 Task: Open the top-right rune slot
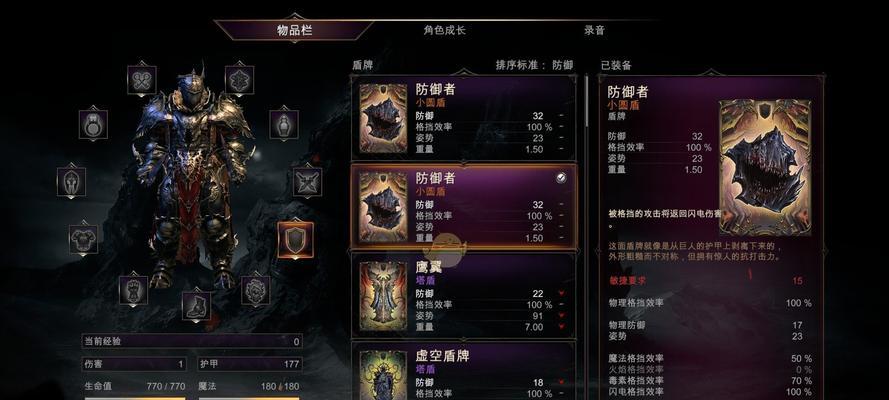(x=239, y=80)
